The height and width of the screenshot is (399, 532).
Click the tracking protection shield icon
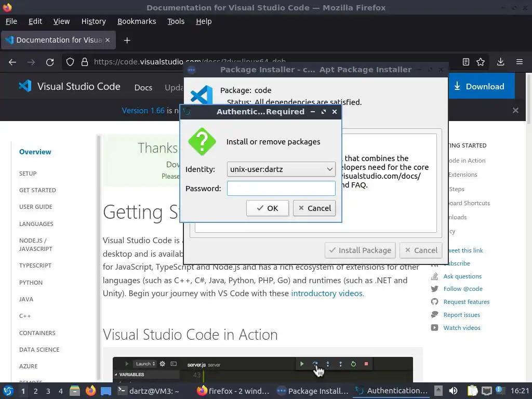point(70,62)
